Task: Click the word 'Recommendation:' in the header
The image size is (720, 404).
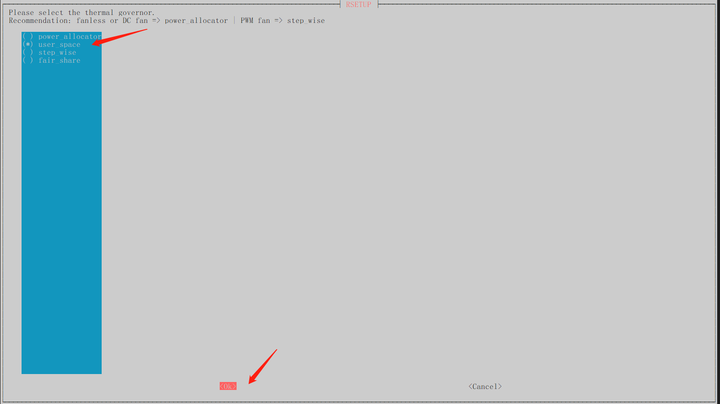Action: (40, 21)
